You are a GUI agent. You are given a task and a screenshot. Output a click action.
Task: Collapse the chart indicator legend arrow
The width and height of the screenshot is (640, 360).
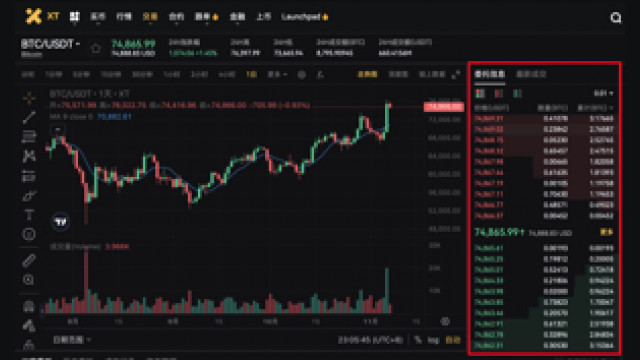(58, 130)
